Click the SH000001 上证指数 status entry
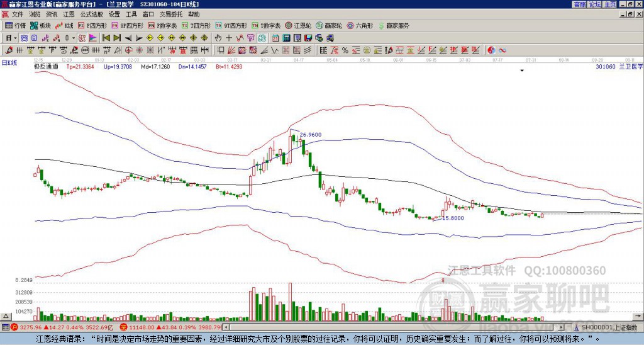This screenshot has width=644, height=345. 609,327
